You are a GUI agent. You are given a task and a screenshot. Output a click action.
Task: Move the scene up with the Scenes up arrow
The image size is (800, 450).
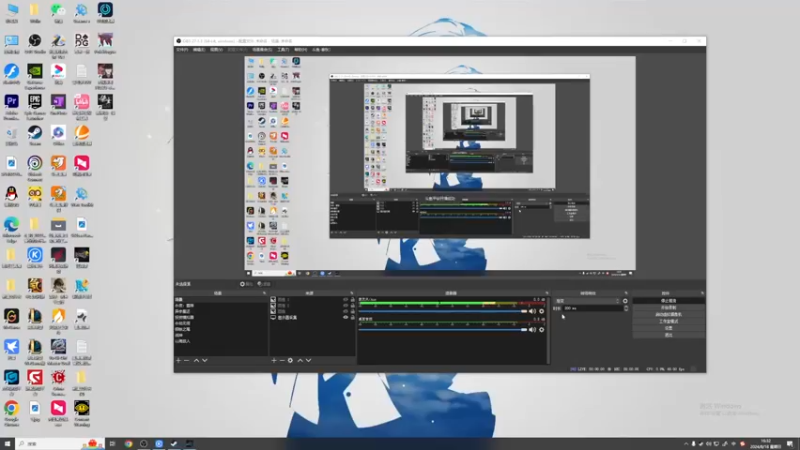tap(196, 360)
